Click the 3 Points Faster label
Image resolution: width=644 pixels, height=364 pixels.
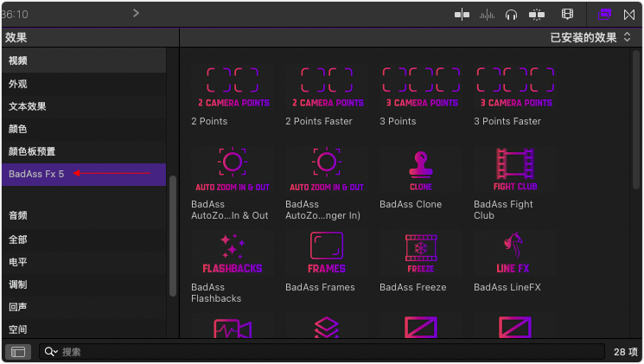point(507,121)
